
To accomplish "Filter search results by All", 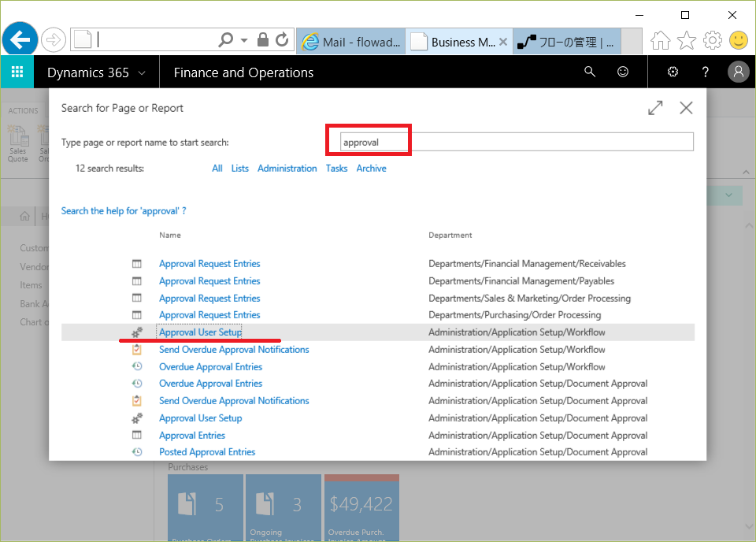I will click(217, 169).
